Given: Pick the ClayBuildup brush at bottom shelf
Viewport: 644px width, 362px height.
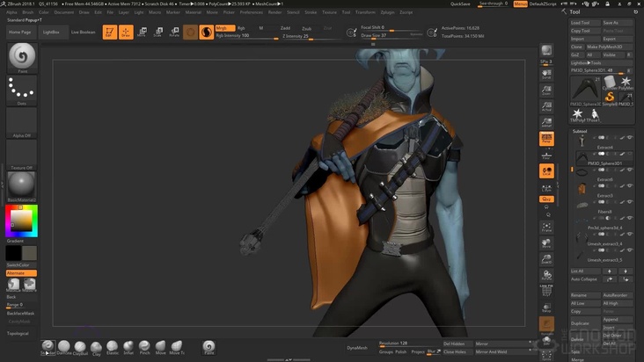Looking at the screenshot, I should pyautogui.click(x=80, y=348).
